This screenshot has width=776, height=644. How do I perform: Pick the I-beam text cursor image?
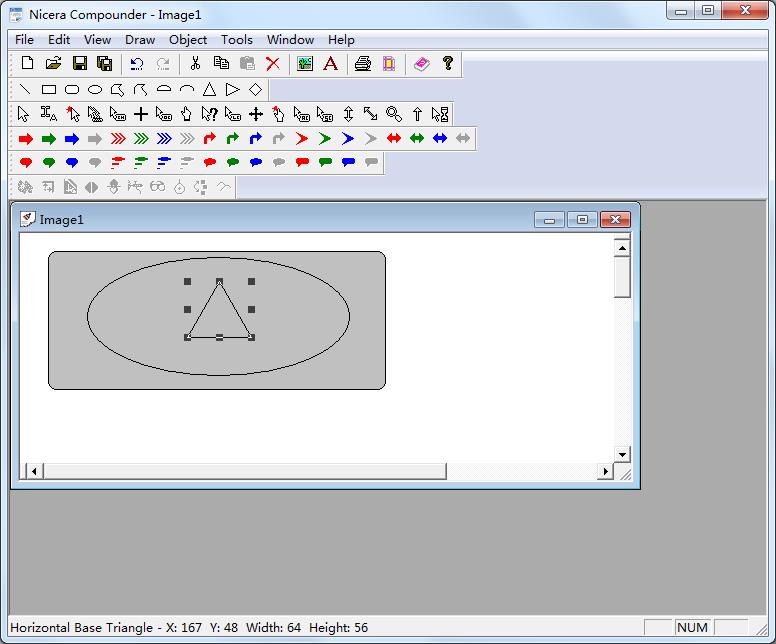48,114
